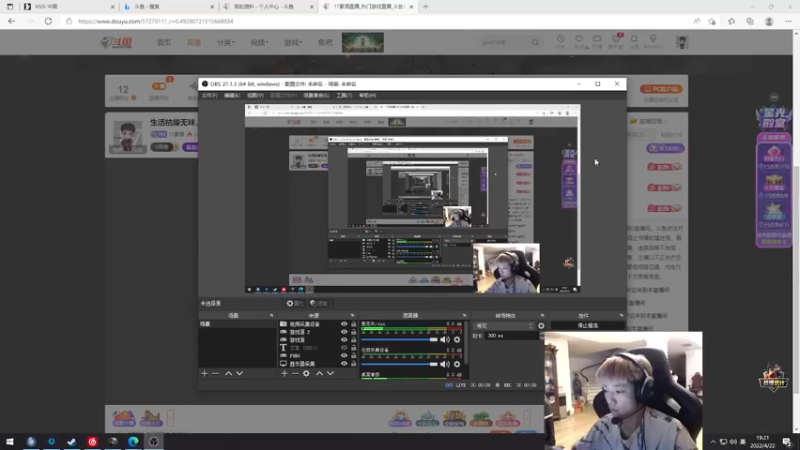Open transition properties gear icon
The width and height of the screenshot is (800, 450).
(541, 326)
